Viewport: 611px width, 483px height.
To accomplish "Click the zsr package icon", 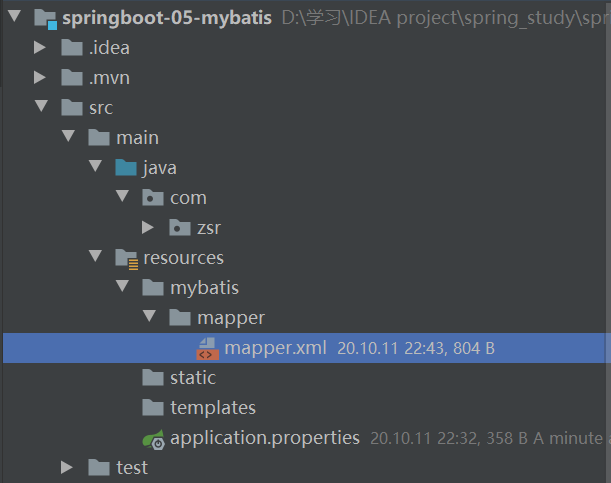I will [x=180, y=228].
